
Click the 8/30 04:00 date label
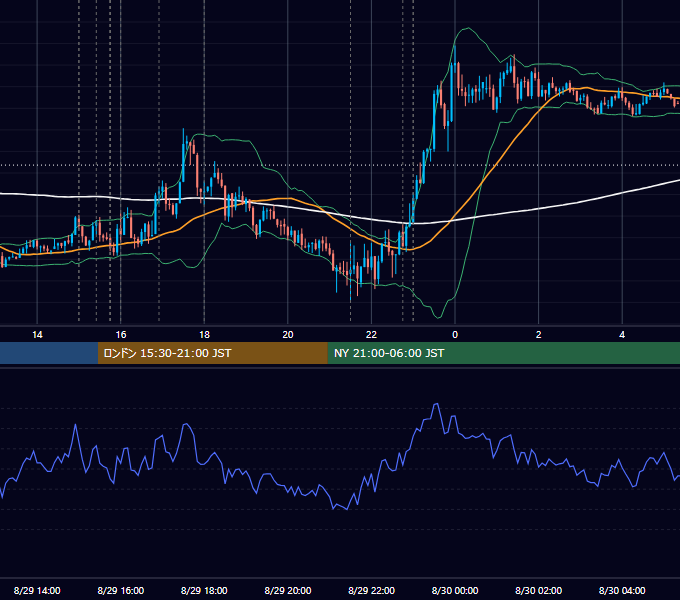click(x=622, y=590)
